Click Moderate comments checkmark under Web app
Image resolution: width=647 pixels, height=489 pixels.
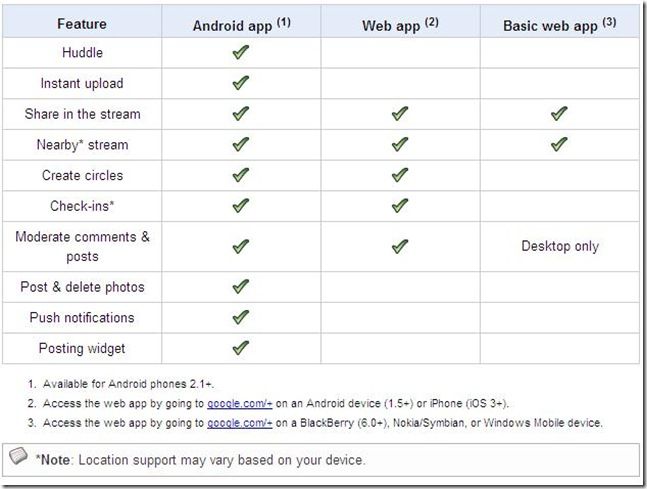[x=400, y=246]
